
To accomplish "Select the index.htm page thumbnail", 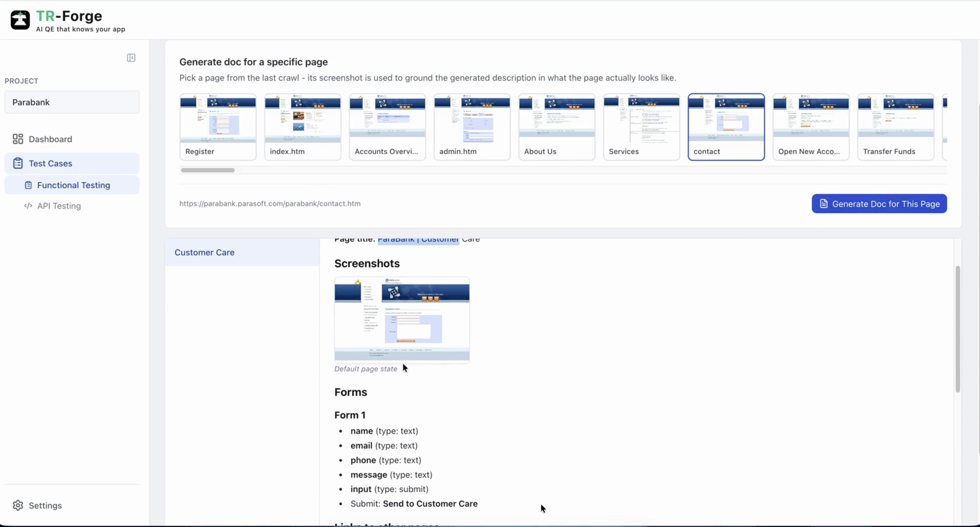I will [303, 127].
